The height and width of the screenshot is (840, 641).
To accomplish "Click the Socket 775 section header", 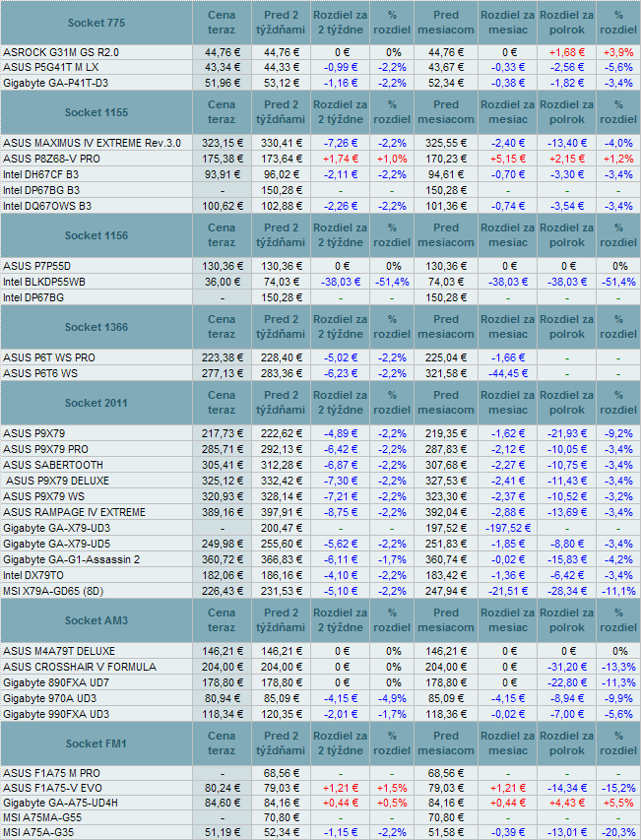I will click(96, 23).
